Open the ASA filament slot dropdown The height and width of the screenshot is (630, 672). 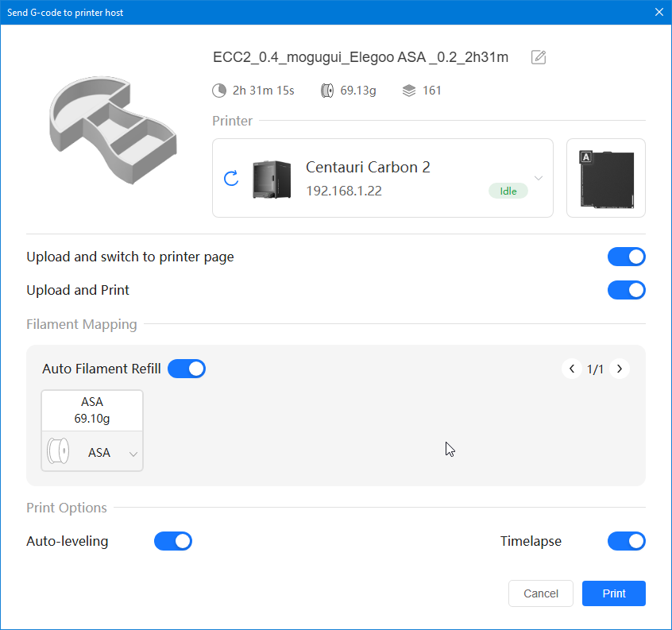pos(133,454)
